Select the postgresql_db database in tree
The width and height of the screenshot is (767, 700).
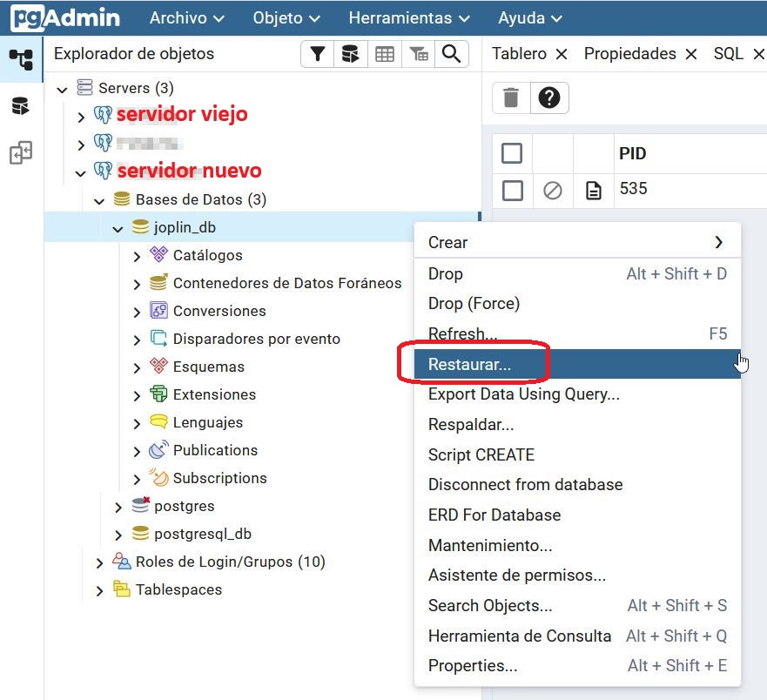point(202,534)
